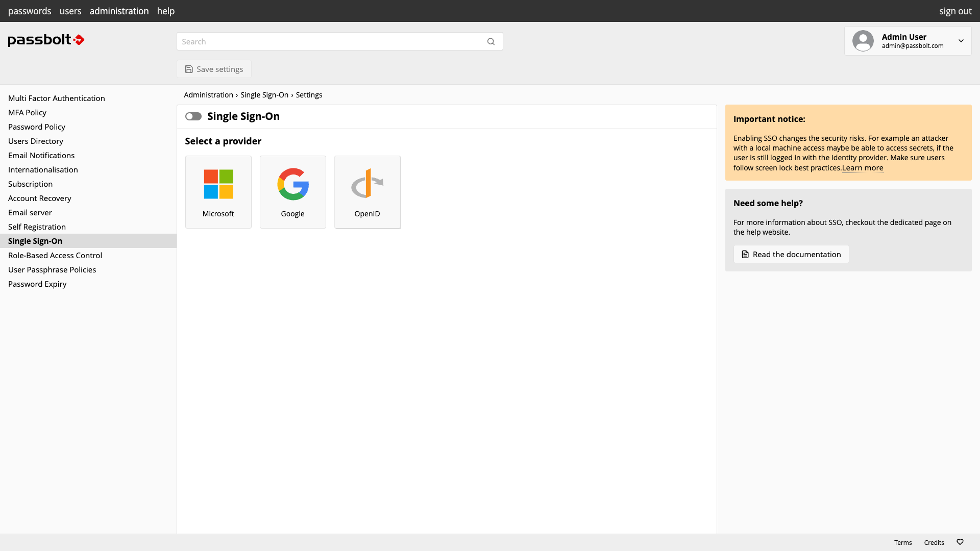The height and width of the screenshot is (551, 980).
Task: Open Role-Based Access Control settings
Action: [55, 256]
